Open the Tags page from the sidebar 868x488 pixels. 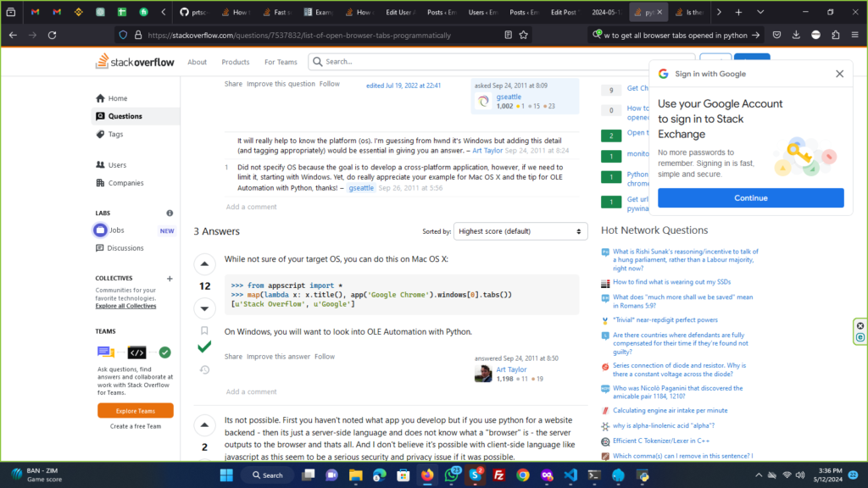point(115,134)
